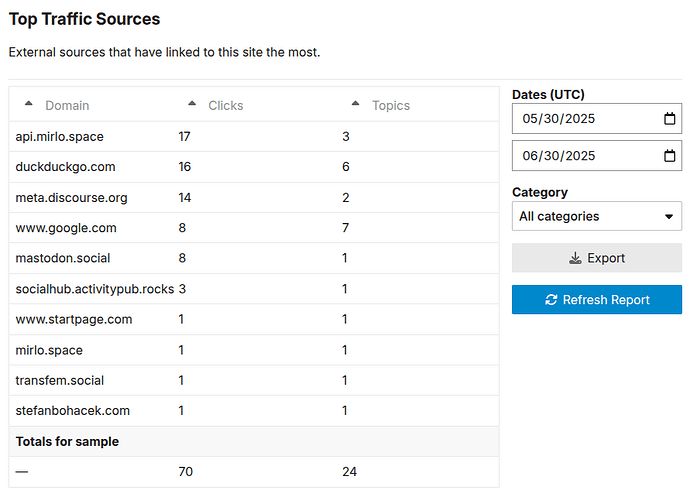Select the duckduckgo.com domain cell
690x497 pixels.
[65, 167]
